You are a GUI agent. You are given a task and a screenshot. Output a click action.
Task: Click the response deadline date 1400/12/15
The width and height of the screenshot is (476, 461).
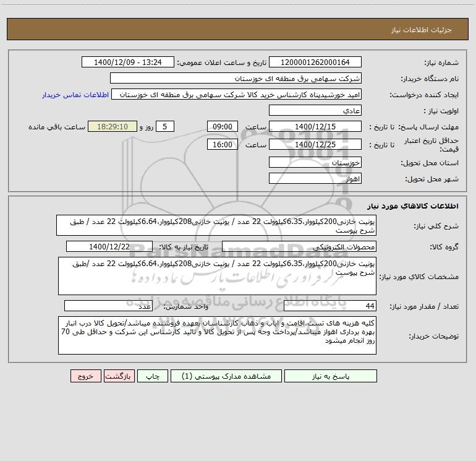click(315, 127)
